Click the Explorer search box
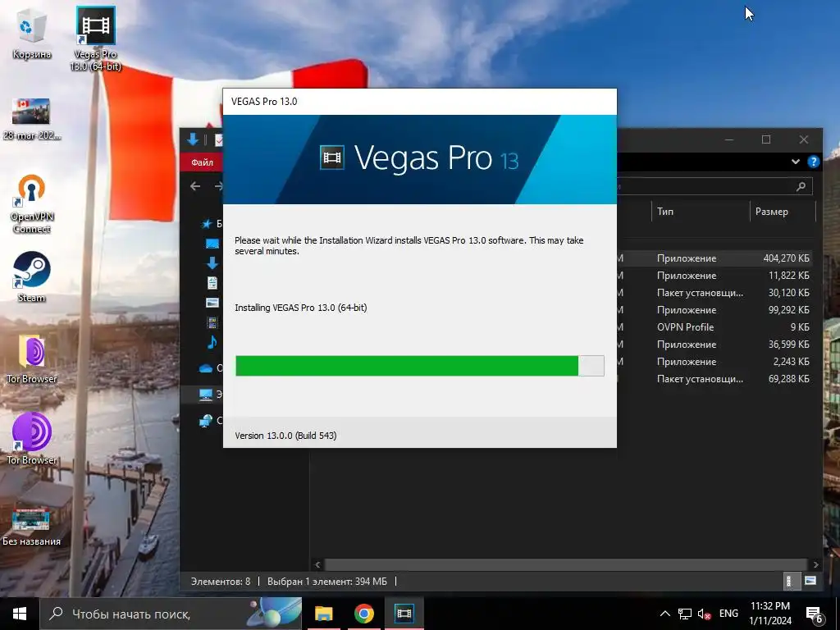This screenshot has height=630, width=840. point(714,186)
